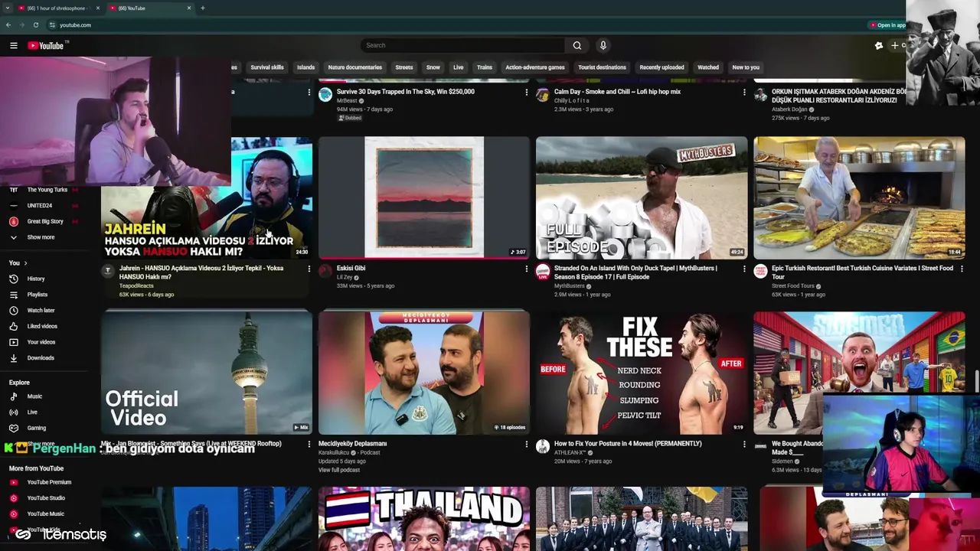The width and height of the screenshot is (980, 551).
Task: Select the Recently uploaded chip
Action: [661, 67]
